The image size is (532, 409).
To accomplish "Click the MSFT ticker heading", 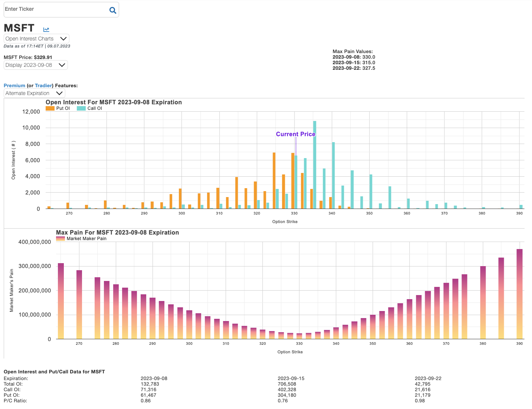I will pos(19,28).
